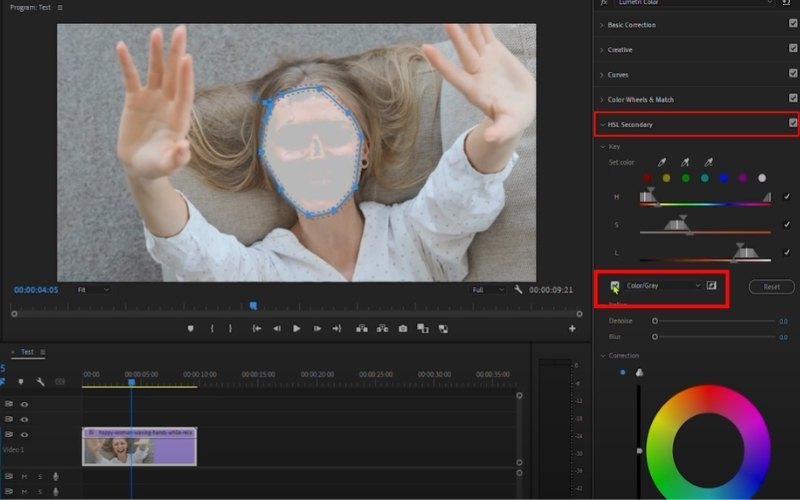Open Program monitor settings wrench
The height and width of the screenshot is (500, 800).
[518, 290]
